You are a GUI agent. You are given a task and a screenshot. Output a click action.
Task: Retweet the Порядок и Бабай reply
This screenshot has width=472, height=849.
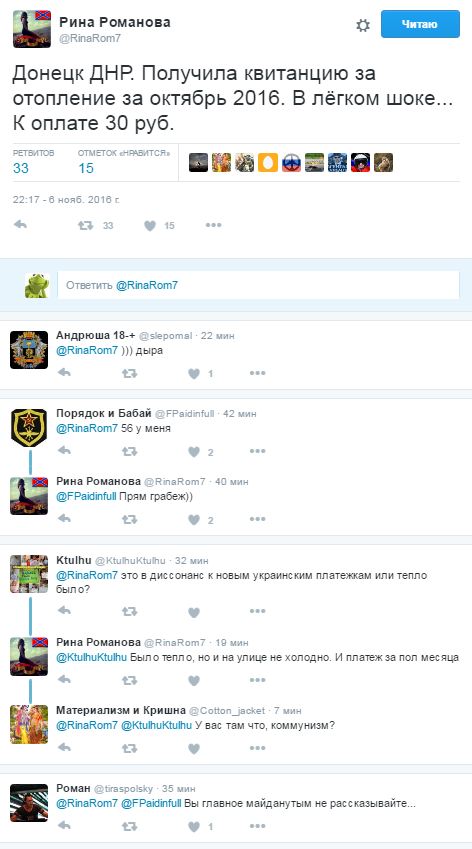[x=129, y=451]
